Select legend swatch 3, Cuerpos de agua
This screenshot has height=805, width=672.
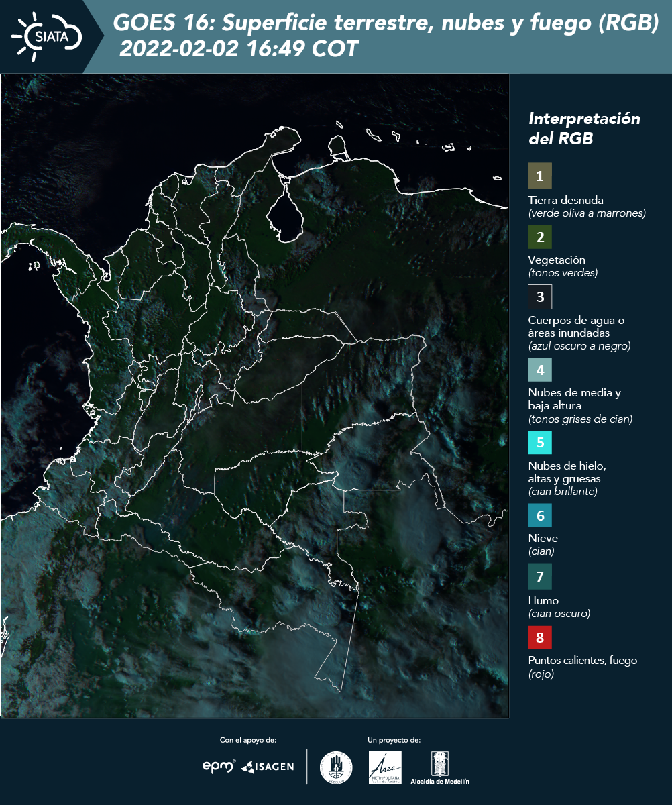(x=540, y=296)
